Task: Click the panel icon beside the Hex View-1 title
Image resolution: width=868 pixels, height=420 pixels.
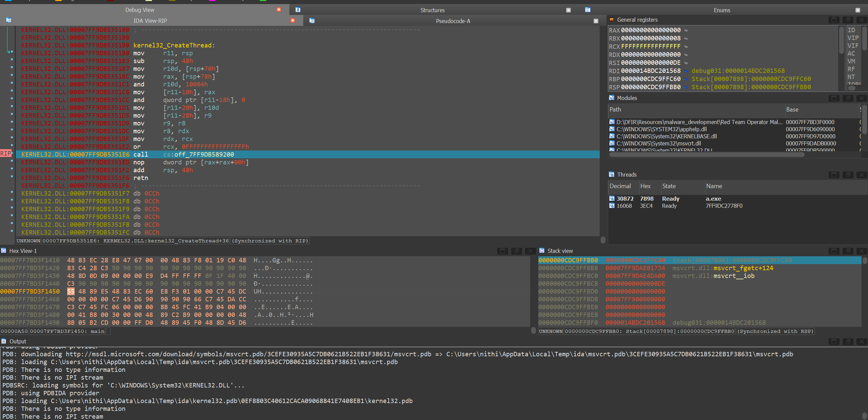Action: pos(3,251)
